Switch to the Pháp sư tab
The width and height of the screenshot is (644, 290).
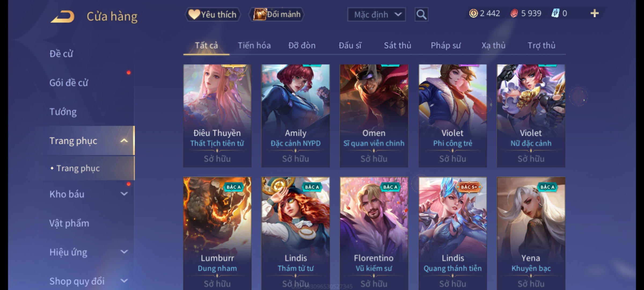446,45
